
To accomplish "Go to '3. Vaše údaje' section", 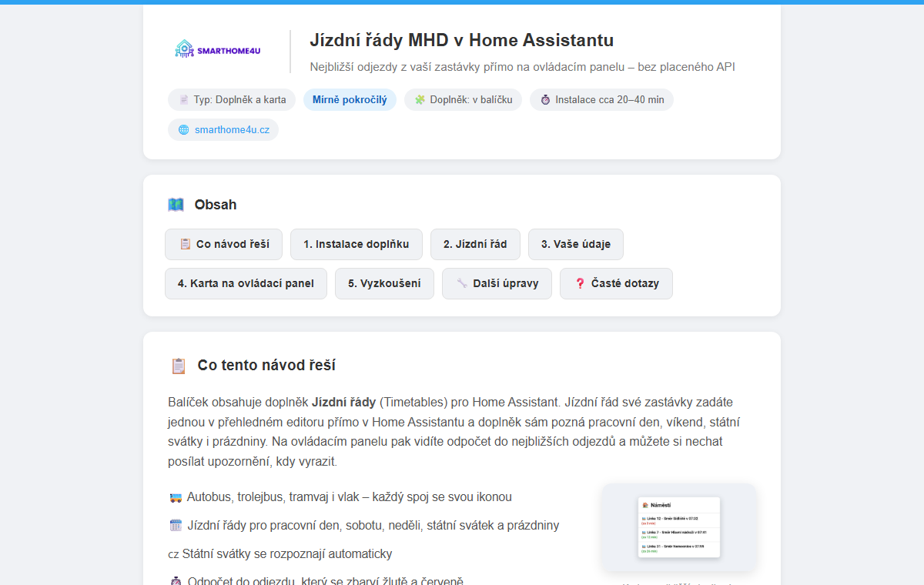I will [576, 244].
